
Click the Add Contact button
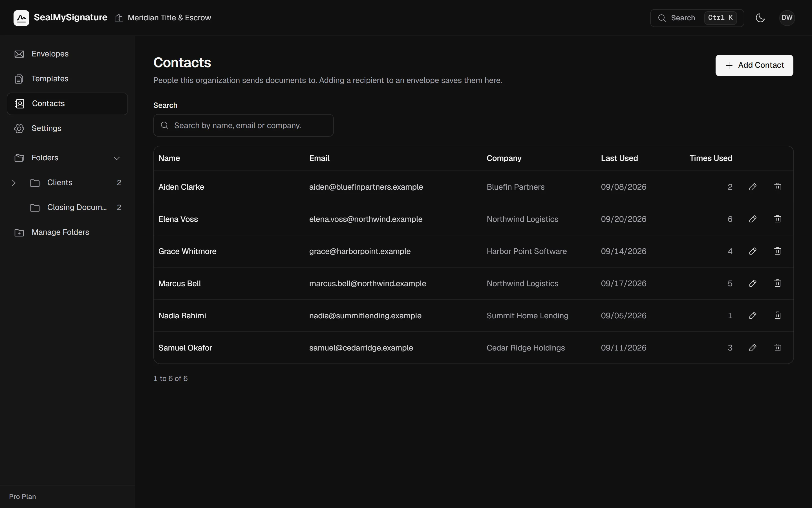[754, 65]
